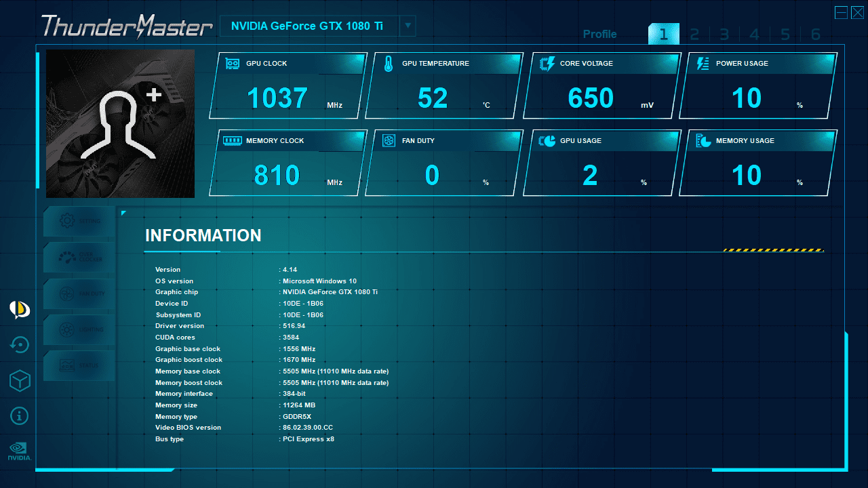
Task: Click the Power Usage icon
Action: coord(703,64)
